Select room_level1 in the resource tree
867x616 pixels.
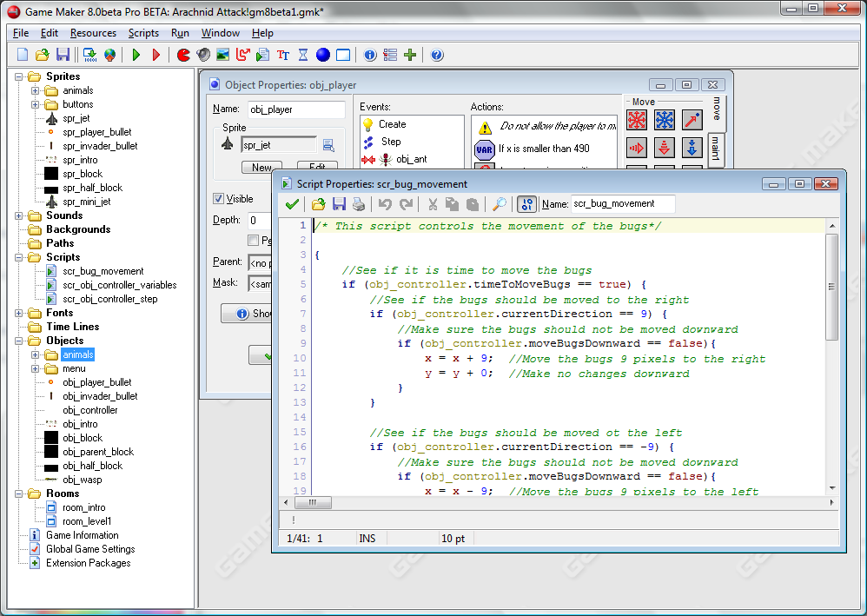tap(87, 521)
